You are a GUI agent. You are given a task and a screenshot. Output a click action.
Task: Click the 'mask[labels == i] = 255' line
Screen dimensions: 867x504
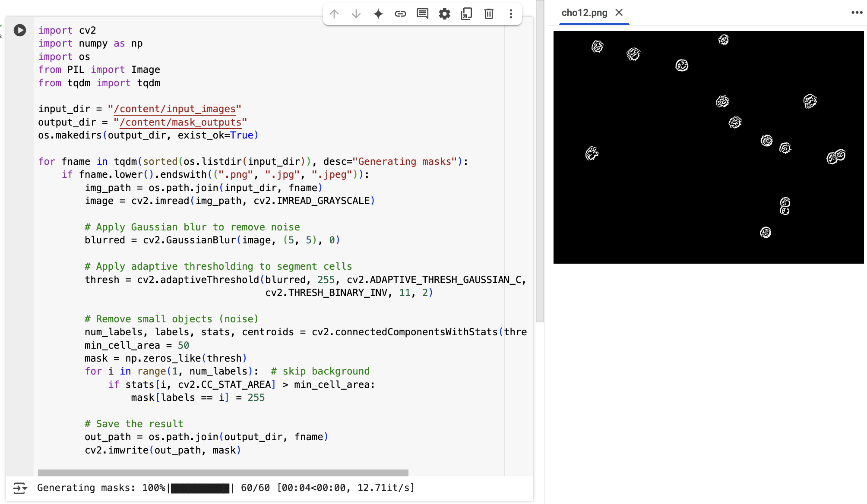click(198, 398)
